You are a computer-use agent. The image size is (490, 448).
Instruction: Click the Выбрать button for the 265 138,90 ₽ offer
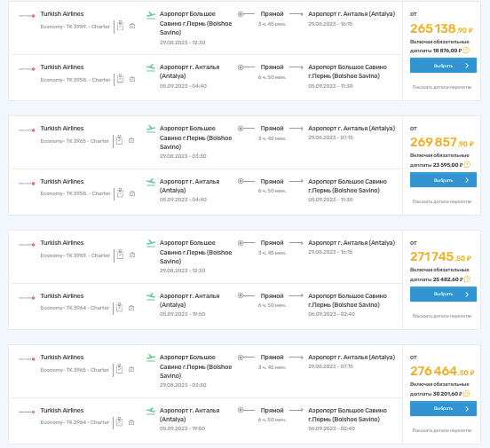[x=443, y=66]
